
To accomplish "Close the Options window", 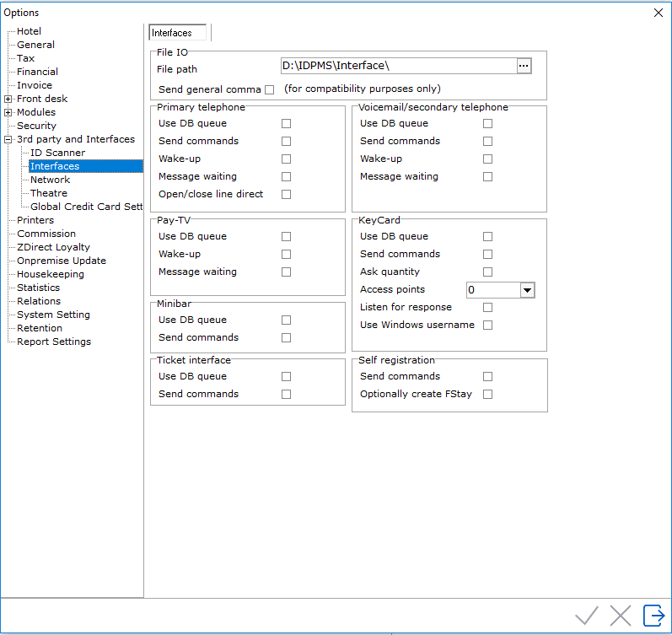I will (x=659, y=13).
